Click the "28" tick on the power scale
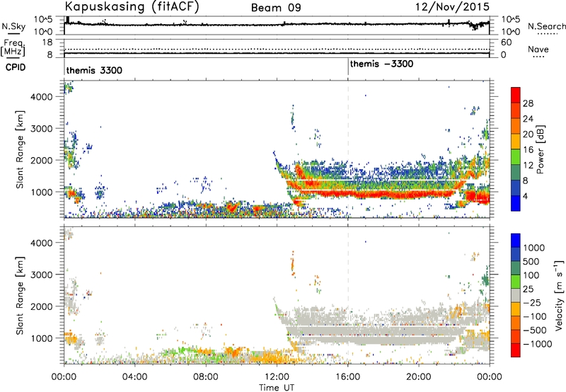Screen dimensions: 566x392 [528, 103]
